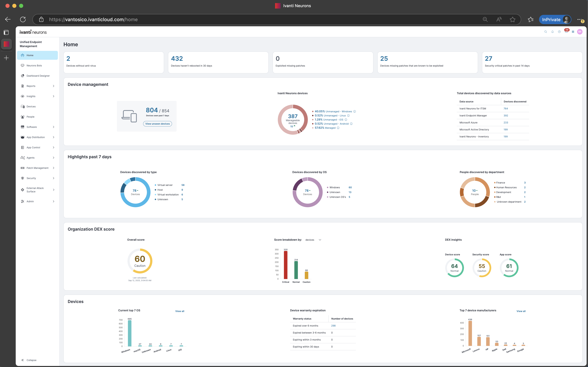The height and width of the screenshot is (367, 588).
Task: Click the Security score 55 gauge
Action: (x=482, y=268)
